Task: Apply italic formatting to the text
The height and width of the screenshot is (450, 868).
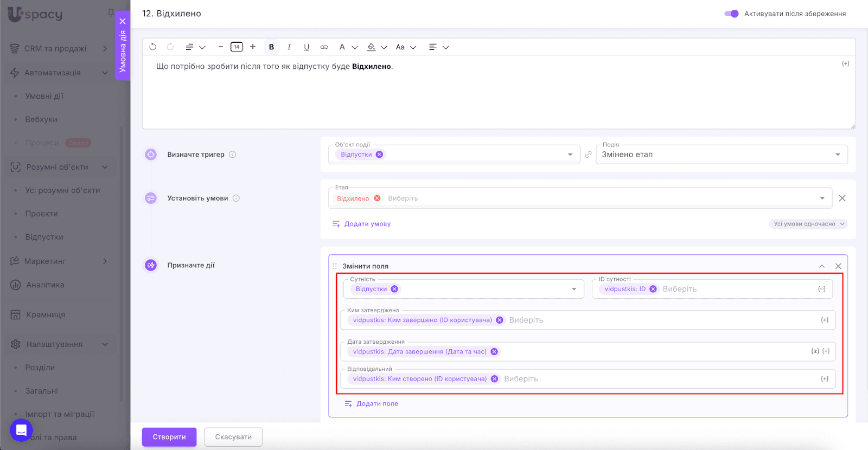Action: coord(289,47)
